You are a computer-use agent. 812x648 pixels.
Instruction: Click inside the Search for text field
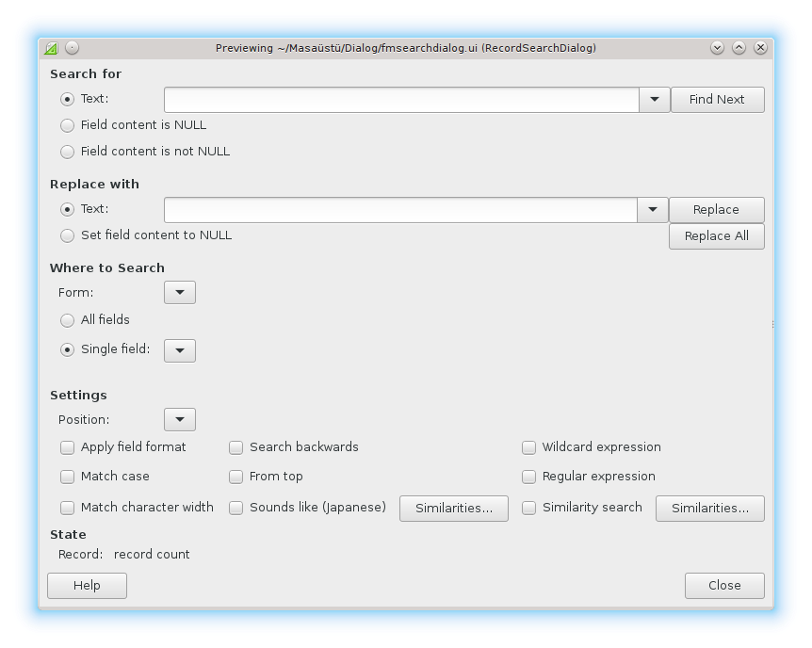[x=401, y=100]
